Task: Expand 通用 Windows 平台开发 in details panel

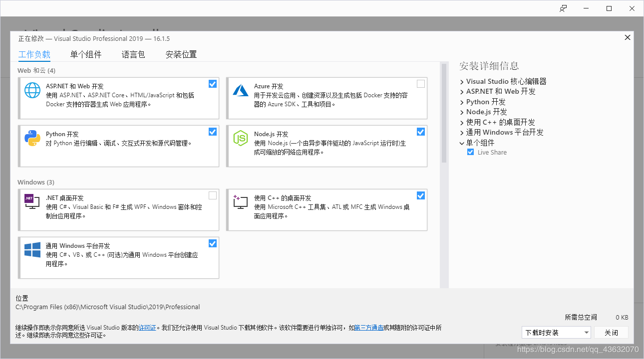Action: pyautogui.click(x=462, y=133)
